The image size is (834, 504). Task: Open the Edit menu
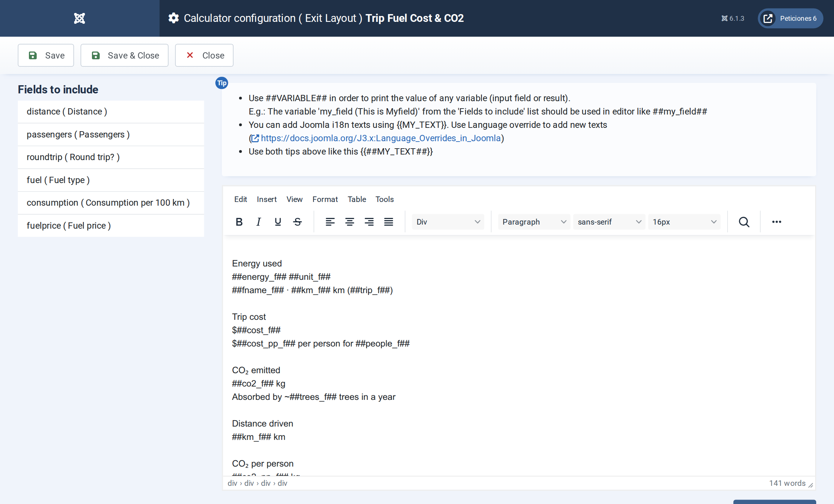pos(241,199)
